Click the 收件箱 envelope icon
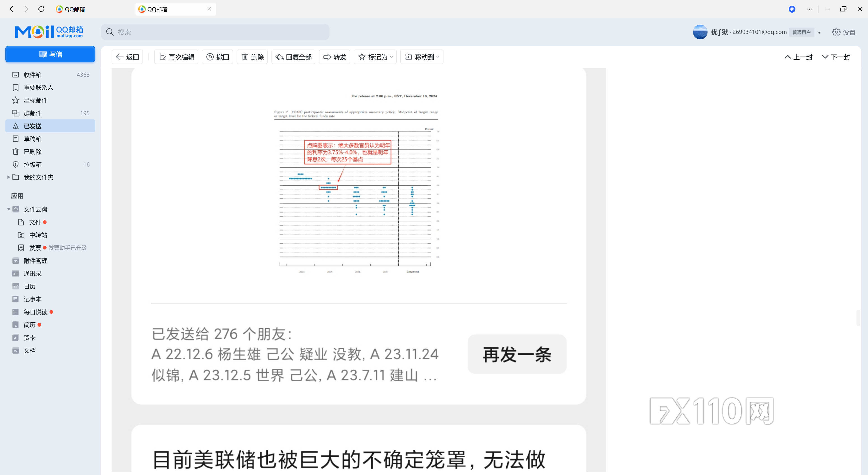Viewport: 868px width, 475px height. coord(16,74)
